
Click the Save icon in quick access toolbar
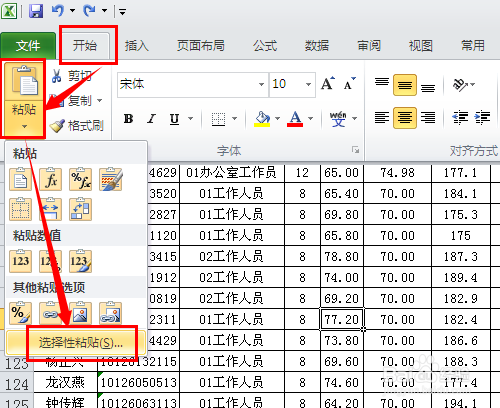pos(36,11)
